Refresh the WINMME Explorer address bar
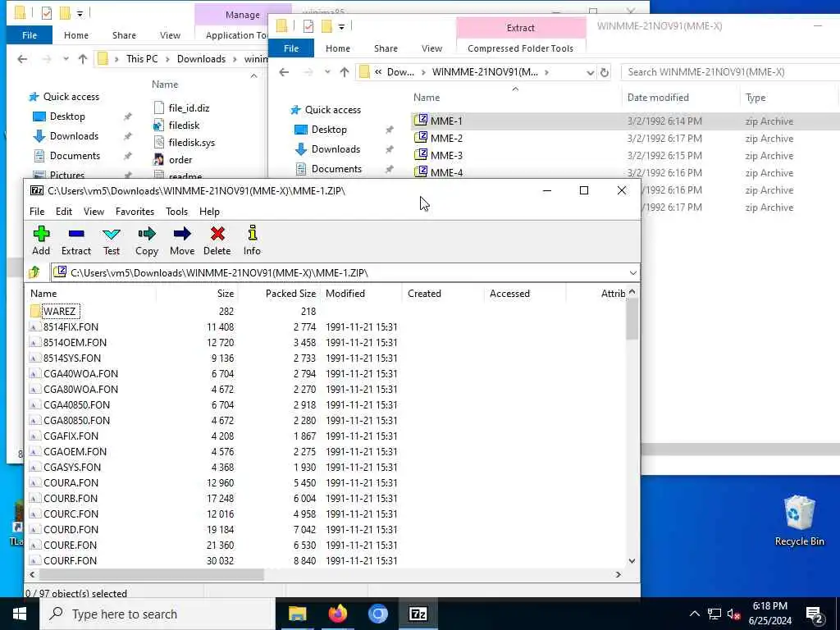840x630 pixels. point(605,72)
